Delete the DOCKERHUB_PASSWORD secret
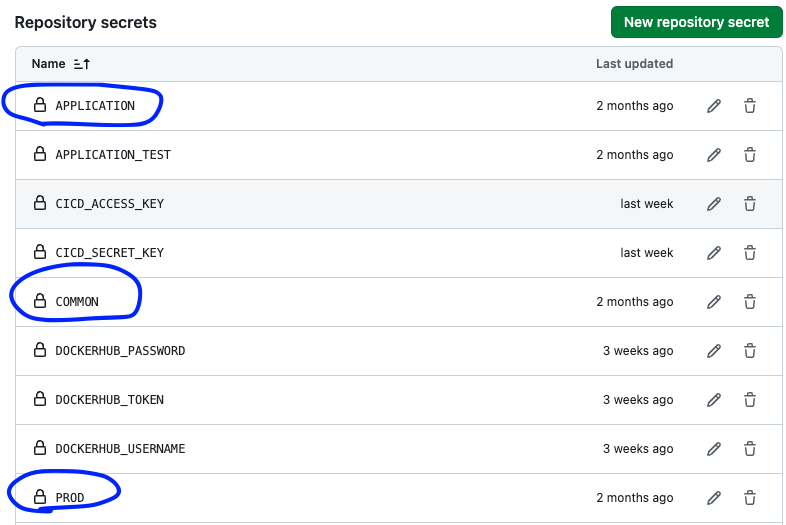The height and width of the screenshot is (525, 786). coord(750,351)
